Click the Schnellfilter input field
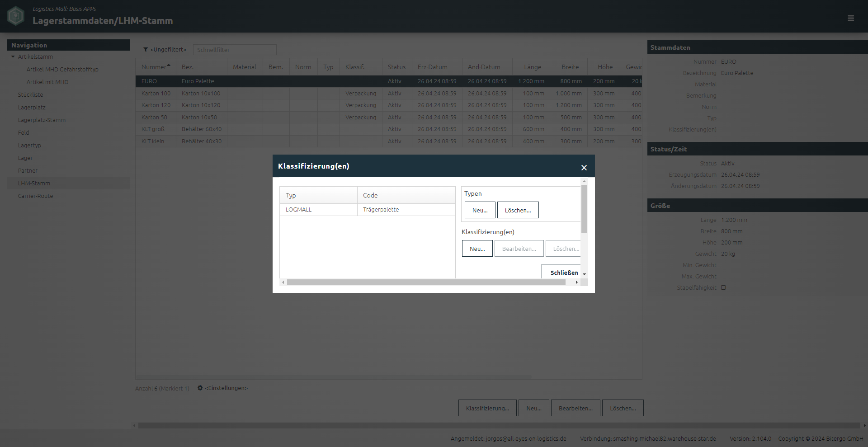The height and width of the screenshot is (447, 868). click(x=235, y=50)
